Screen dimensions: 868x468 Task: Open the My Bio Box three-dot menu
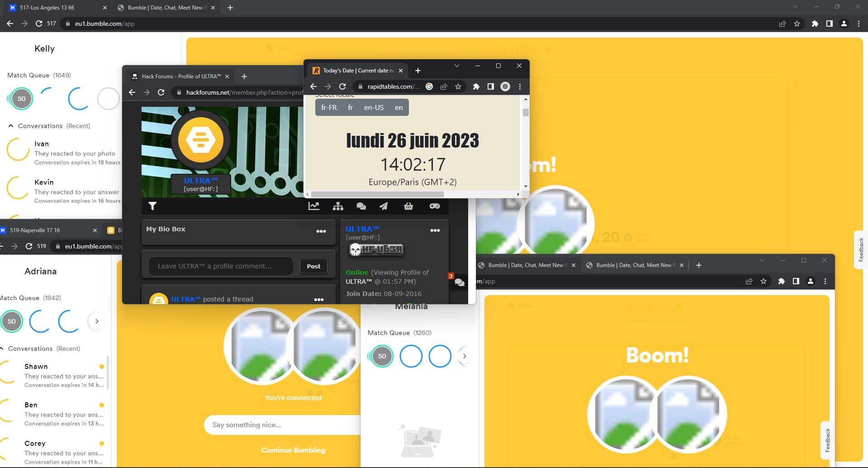tap(321, 231)
